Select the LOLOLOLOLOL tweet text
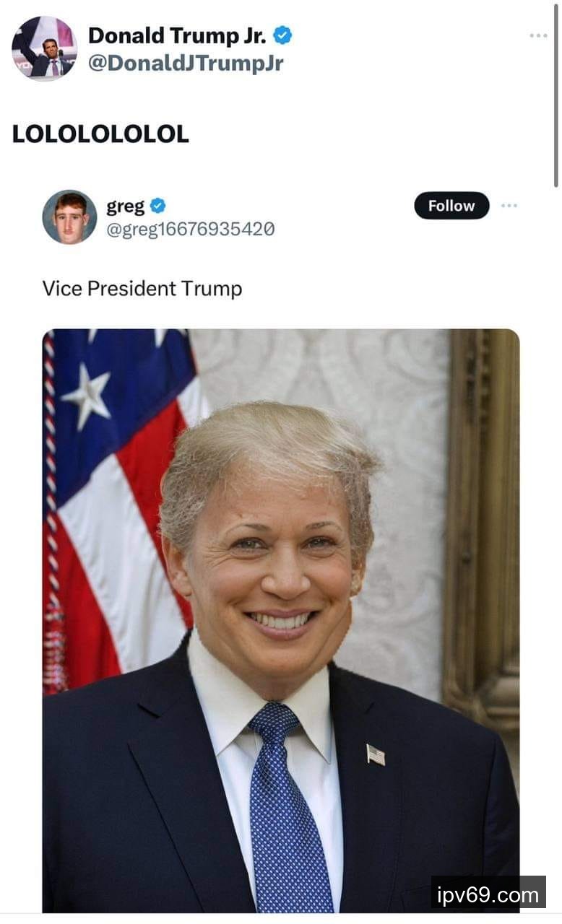This screenshot has width=562, height=924. 100,134
